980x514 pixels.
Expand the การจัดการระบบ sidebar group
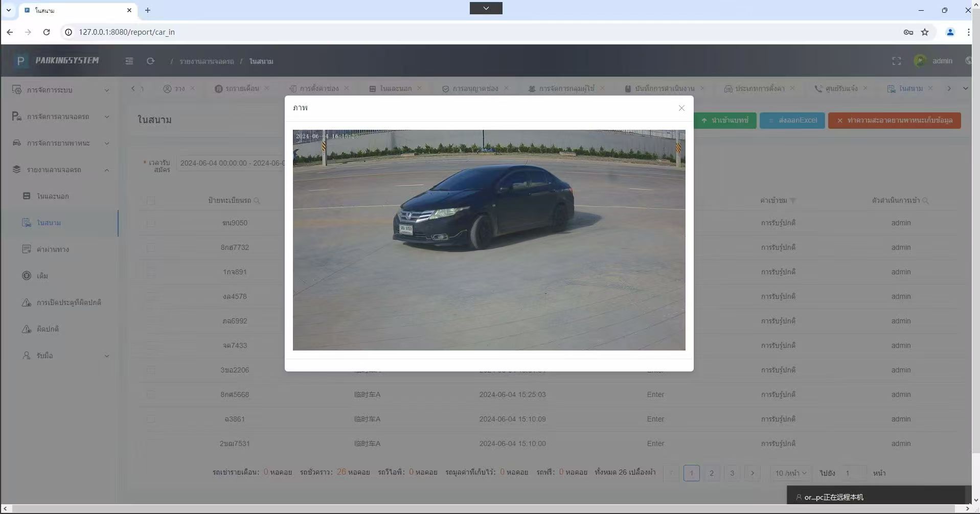tap(60, 90)
